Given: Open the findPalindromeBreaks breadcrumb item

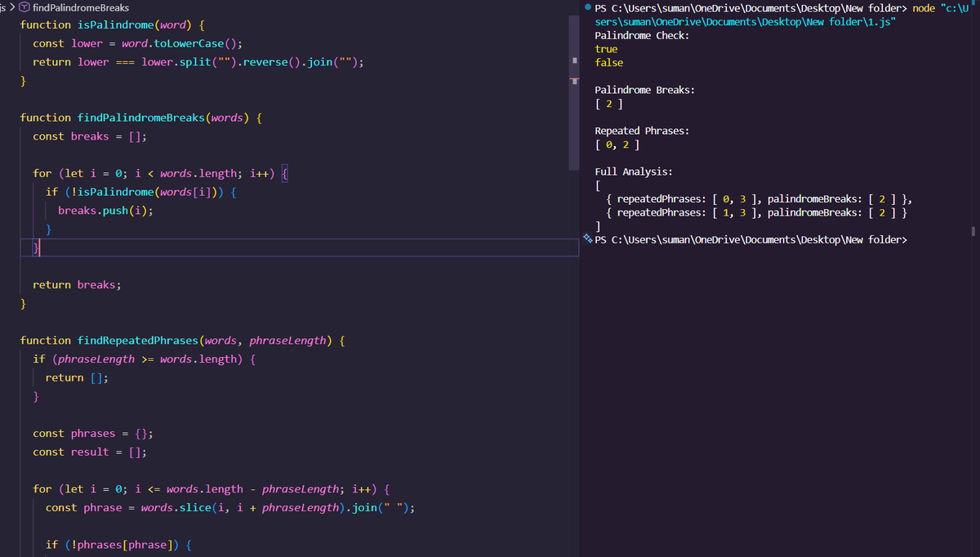Looking at the screenshot, I should 80,7.
